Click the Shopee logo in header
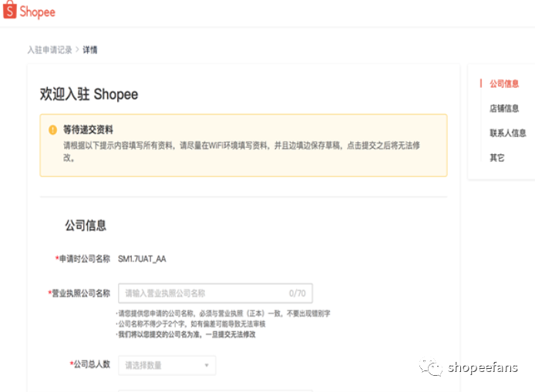This screenshot has width=535, height=392. [x=29, y=10]
